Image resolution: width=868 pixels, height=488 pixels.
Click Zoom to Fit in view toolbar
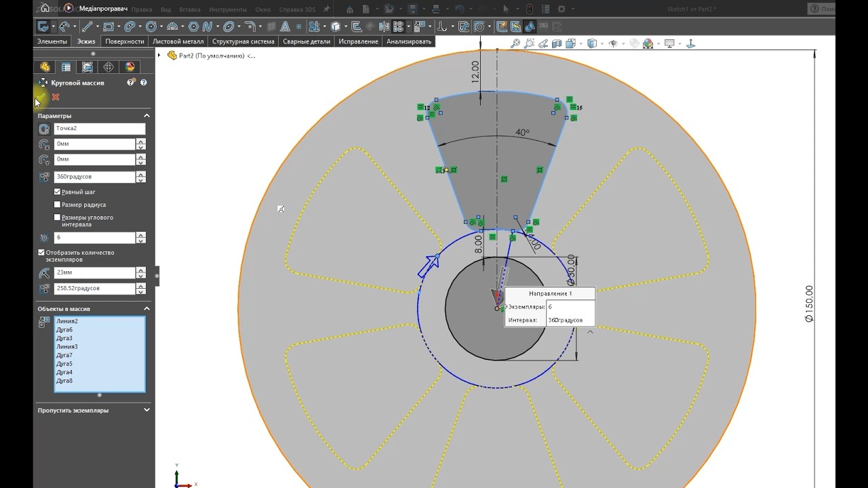click(x=515, y=43)
